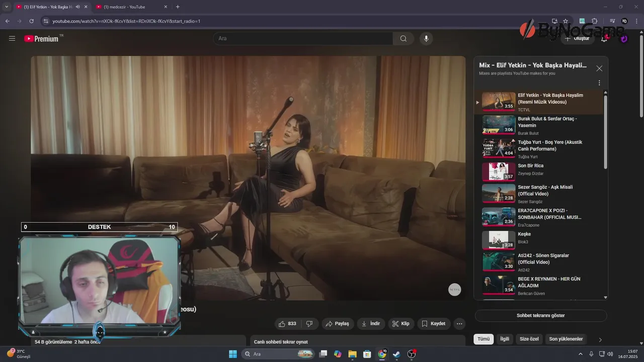Screen dimensions: 644x362
Task: Click the tray microphone indicator
Action: (591, 354)
